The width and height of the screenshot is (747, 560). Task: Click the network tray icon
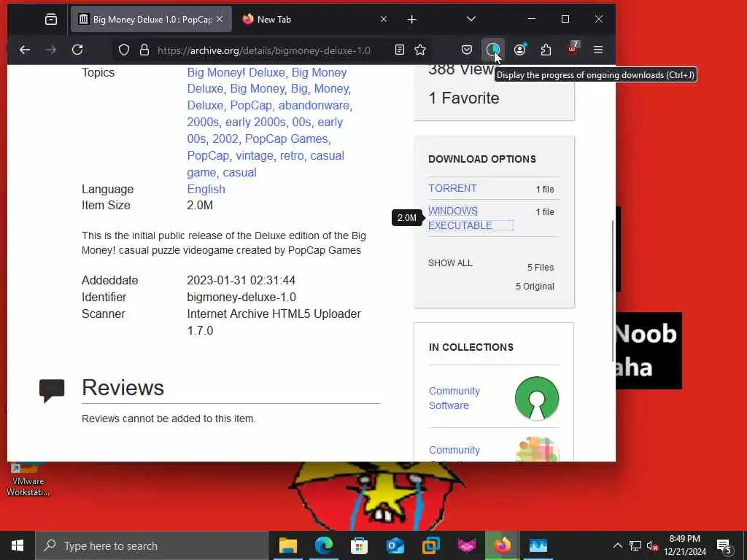tap(635, 545)
